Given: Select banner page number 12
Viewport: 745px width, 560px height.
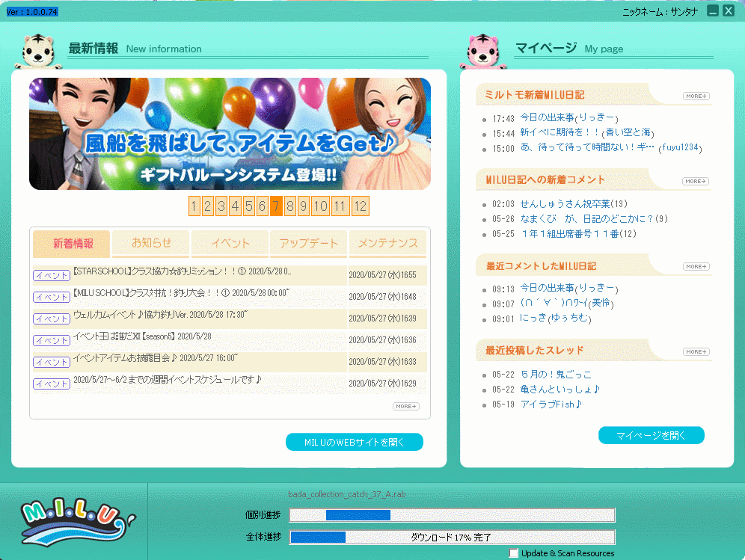Looking at the screenshot, I should click(360, 206).
